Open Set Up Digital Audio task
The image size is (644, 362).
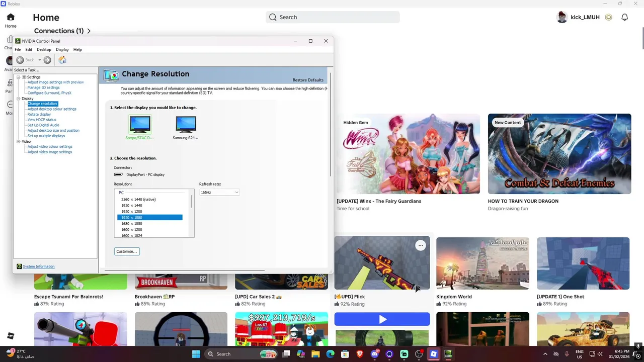[43, 125]
